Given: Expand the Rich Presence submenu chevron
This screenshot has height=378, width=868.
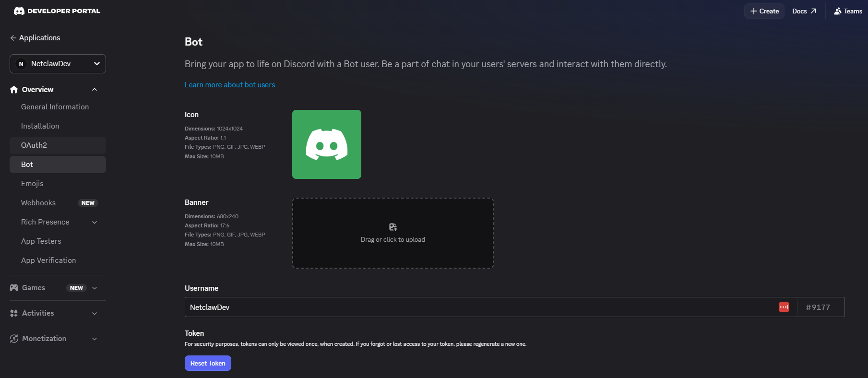Looking at the screenshot, I should pos(95,222).
